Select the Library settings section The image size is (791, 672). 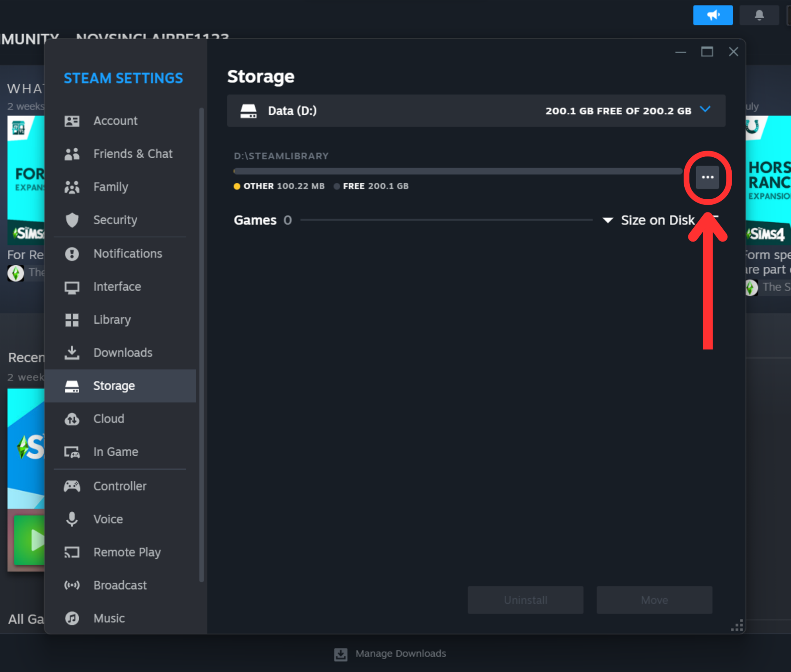point(112,320)
